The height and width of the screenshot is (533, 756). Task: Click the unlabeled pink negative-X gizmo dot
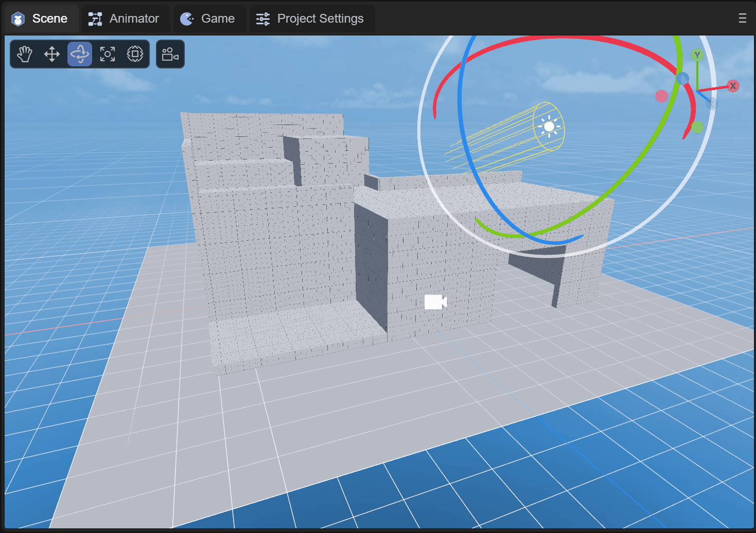point(661,96)
